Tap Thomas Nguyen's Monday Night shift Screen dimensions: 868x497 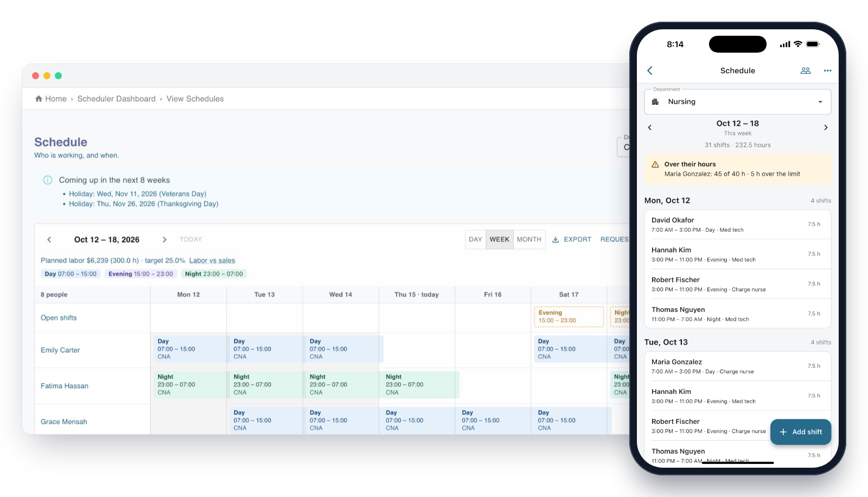pyautogui.click(x=738, y=314)
